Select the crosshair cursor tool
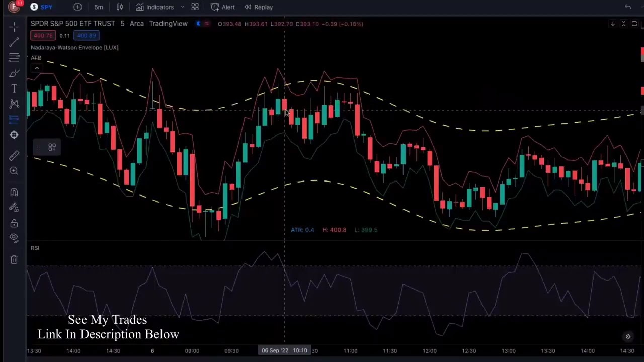 click(x=14, y=27)
